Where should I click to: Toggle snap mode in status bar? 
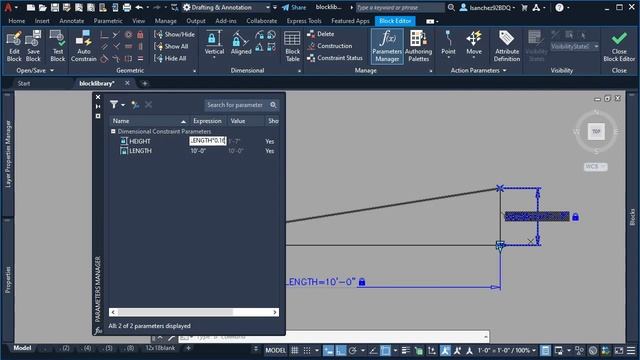(x=307, y=350)
